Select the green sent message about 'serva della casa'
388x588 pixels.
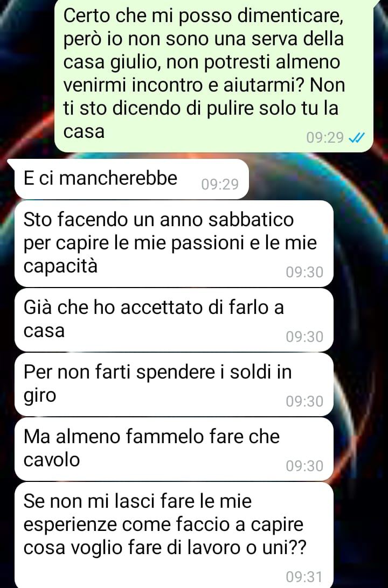coord(214,75)
